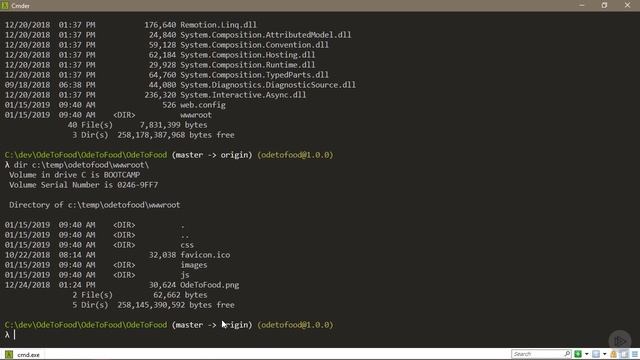Minimize the Cmder window
This screenshot has height=360, width=640.
click(x=582, y=5)
